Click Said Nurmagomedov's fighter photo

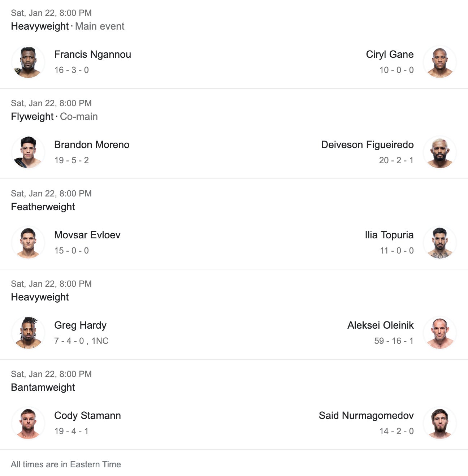click(439, 423)
